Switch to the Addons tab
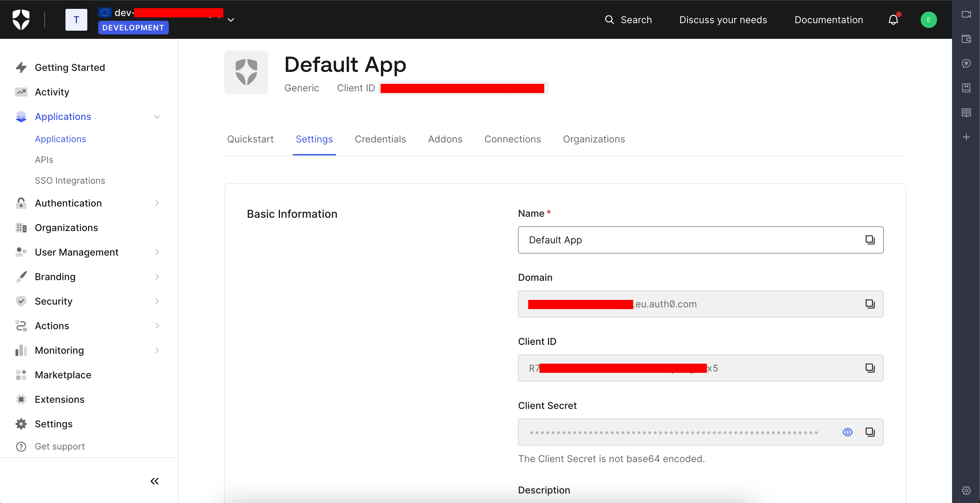This screenshot has height=503, width=980. [x=445, y=139]
